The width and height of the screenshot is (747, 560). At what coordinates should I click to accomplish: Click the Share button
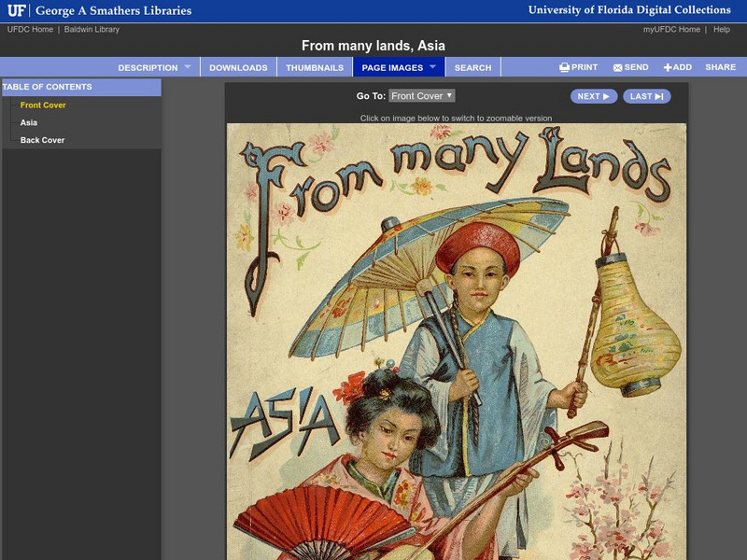pos(720,67)
